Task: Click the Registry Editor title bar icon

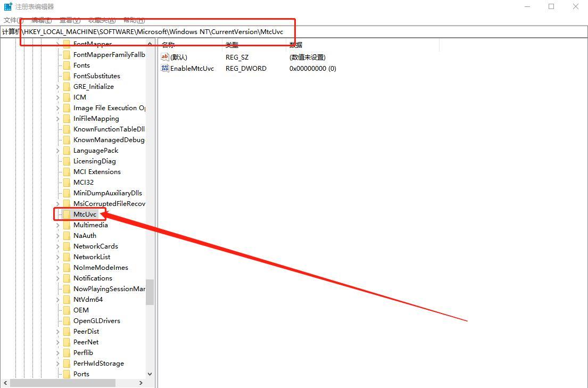Action: coord(8,6)
